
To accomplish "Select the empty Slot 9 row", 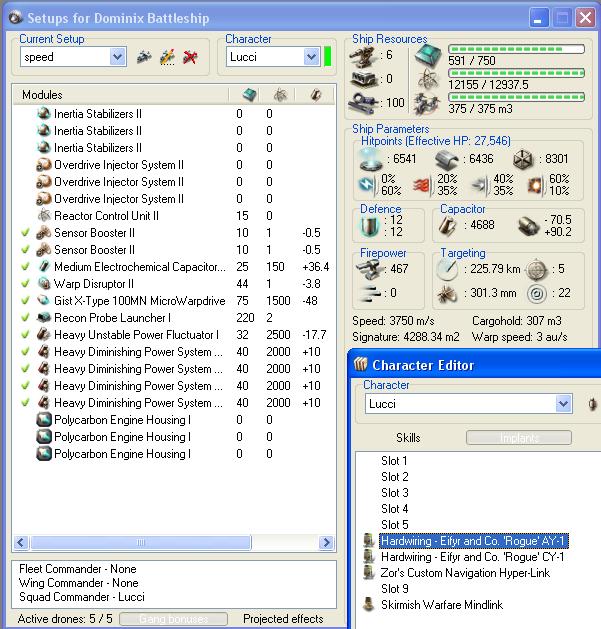I will [395, 588].
